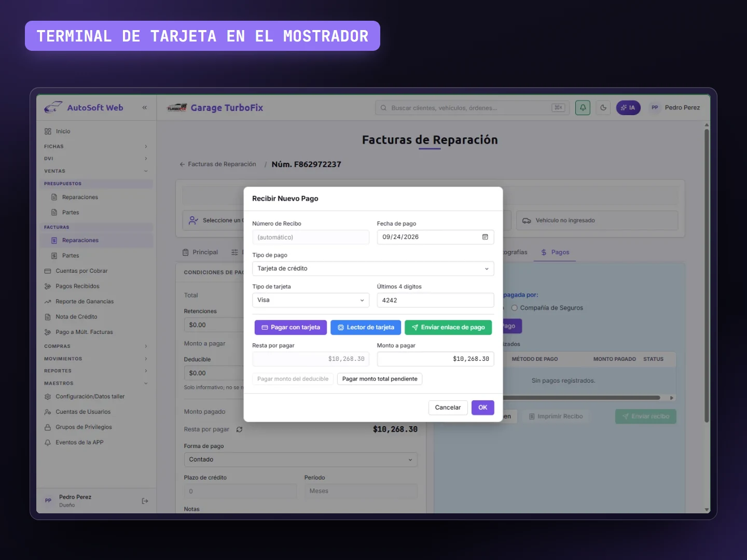The width and height of the screenshot is (747, 560).
Task: Open Cuentas por Cobrar in sidebar
Action: (96, 271)
